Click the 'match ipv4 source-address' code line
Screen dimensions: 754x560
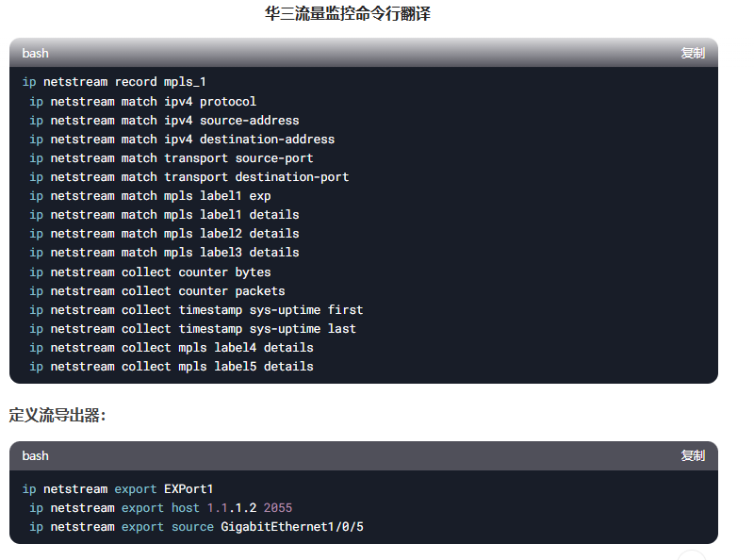(164, 121)
